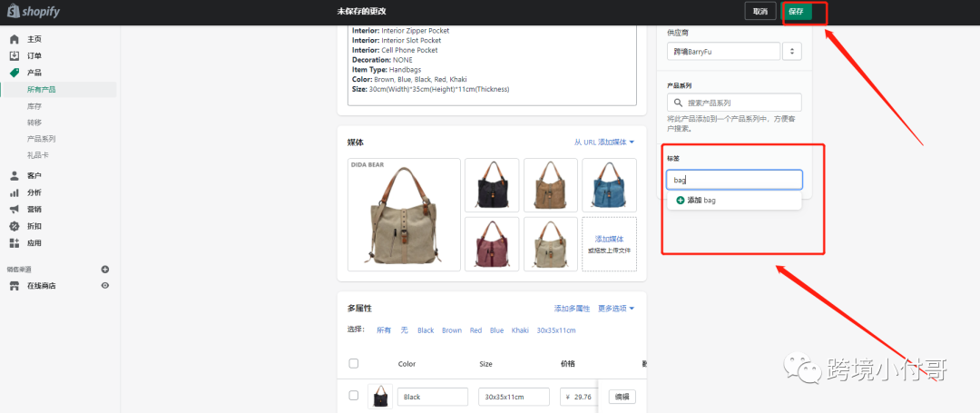Image resolution: width=980 pixels, height=413 pixels.
Task: Open the 应用 apps icon
Action: [15, 243]
